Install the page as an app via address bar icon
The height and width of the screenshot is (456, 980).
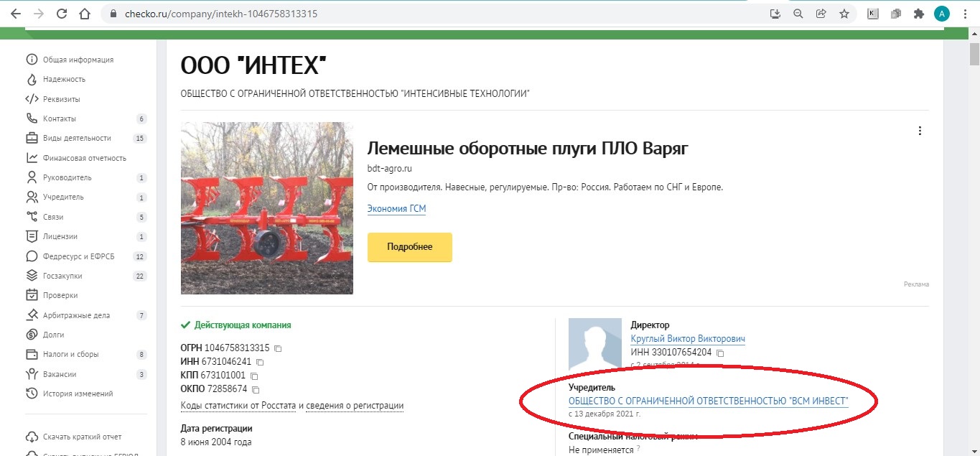[x=775, y=14]
